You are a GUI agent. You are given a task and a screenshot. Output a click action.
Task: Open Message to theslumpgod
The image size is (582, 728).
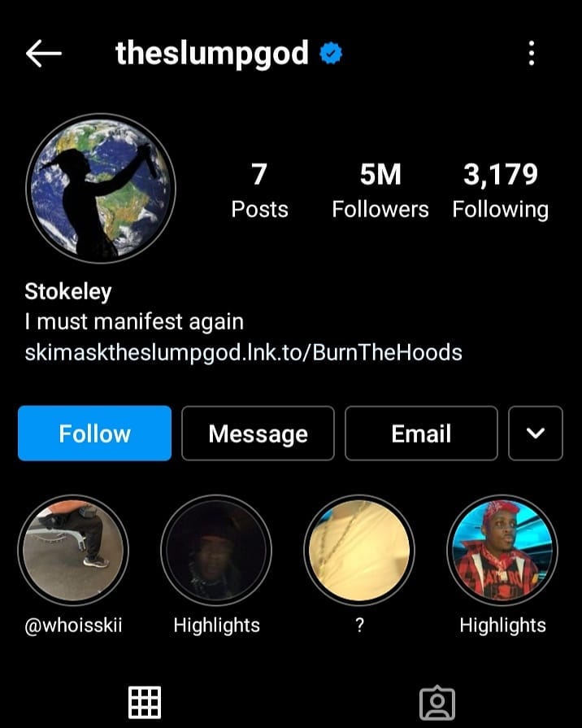coord(258,434)
